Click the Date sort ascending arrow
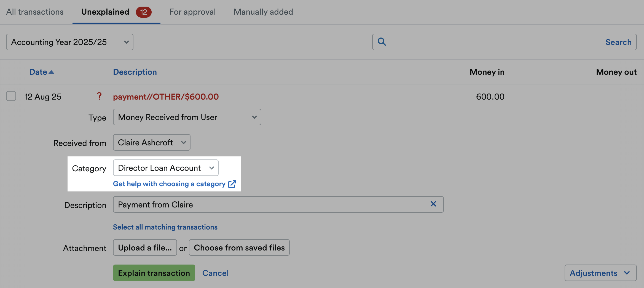The image size is (644, 288). [x=51, y=72]
